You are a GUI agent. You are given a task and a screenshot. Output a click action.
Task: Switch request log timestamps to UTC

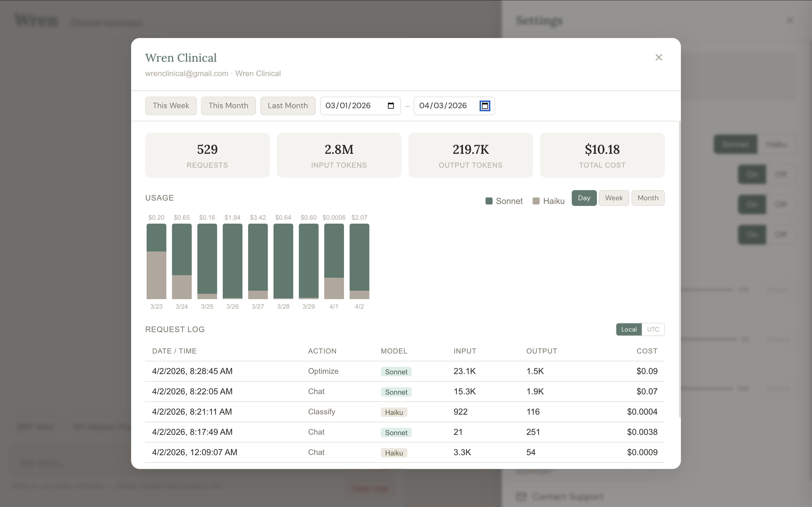click(653, 329)
